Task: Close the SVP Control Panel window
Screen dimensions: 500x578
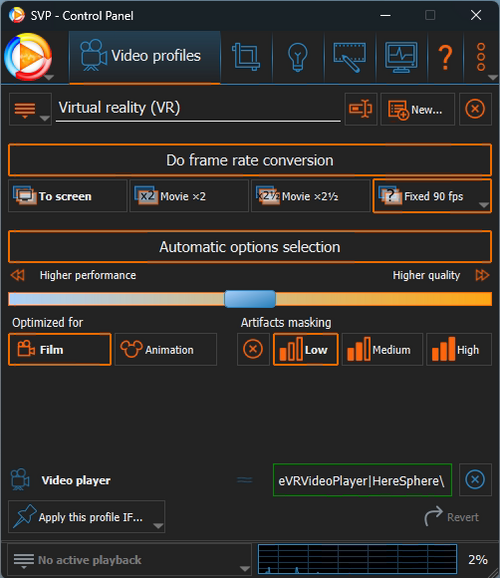Action: [476, 15]
